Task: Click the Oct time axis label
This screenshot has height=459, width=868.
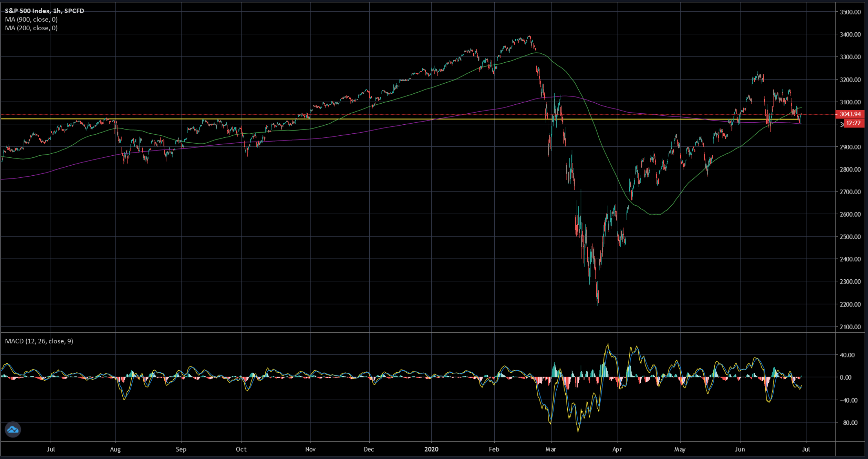Action: [x=241, y=449]
